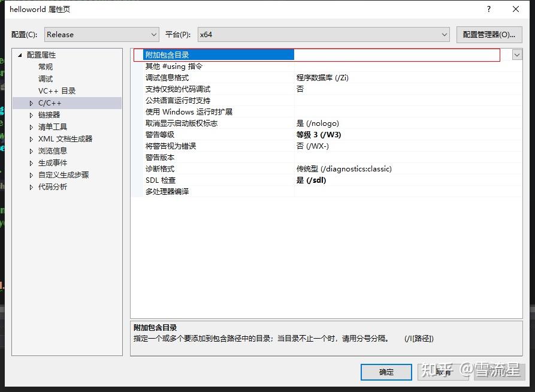Select the 清单工具 tree item label
535x392 pixels.
tap(53, 127)
